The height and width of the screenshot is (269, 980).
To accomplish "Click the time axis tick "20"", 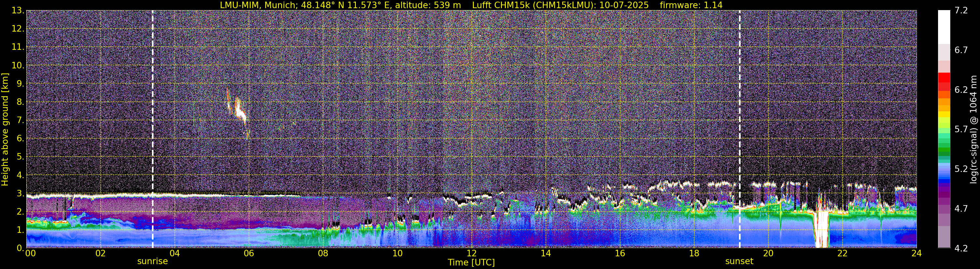I will (768, 253).
